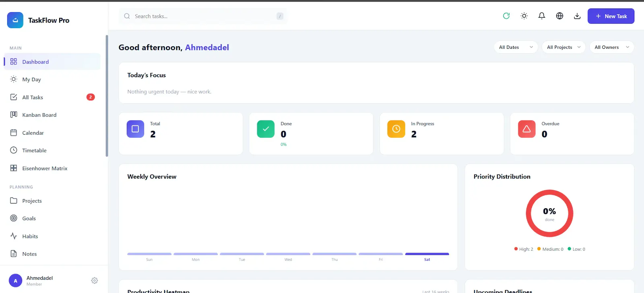Click the Sat bar in Weekly Overview
This screenshot has height=293, width=644.
click(427, 254)
